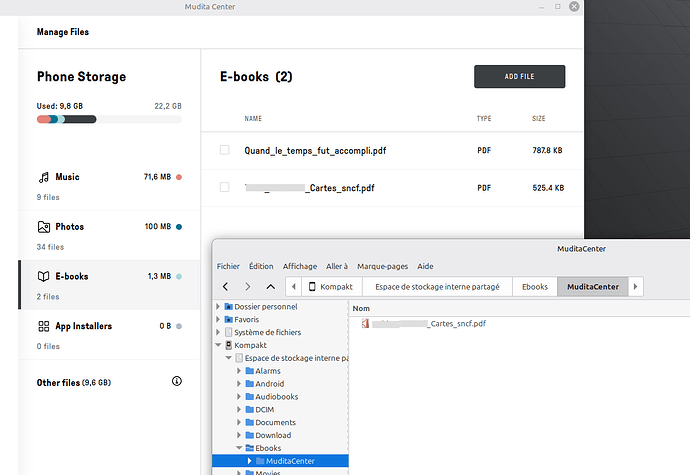This screenshot has height=475, width=690.
Task: Click the Other files info icon
Action: [177, 382]
